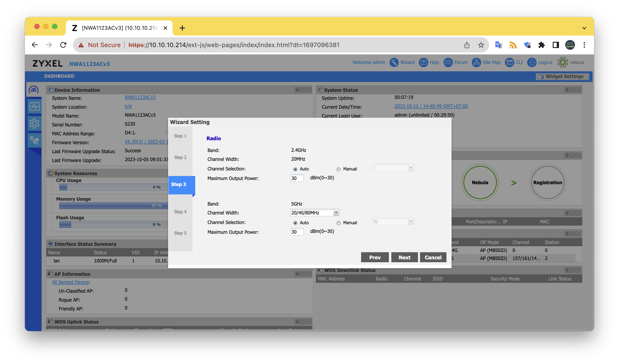Reload the page
The height and width of the screenshot is (364, 619).
[63, 45]
